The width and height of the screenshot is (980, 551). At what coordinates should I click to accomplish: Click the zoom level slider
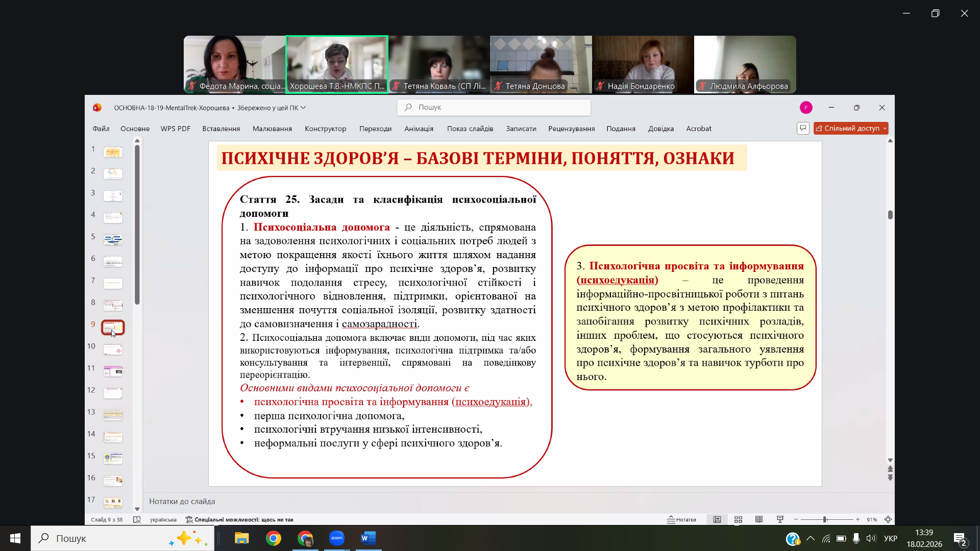pos(825,519)
